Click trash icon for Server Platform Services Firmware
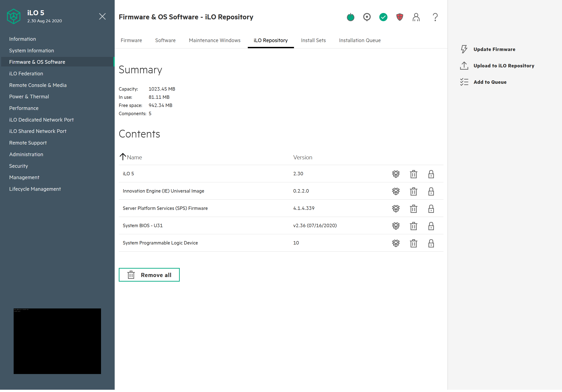 [413, 209]
